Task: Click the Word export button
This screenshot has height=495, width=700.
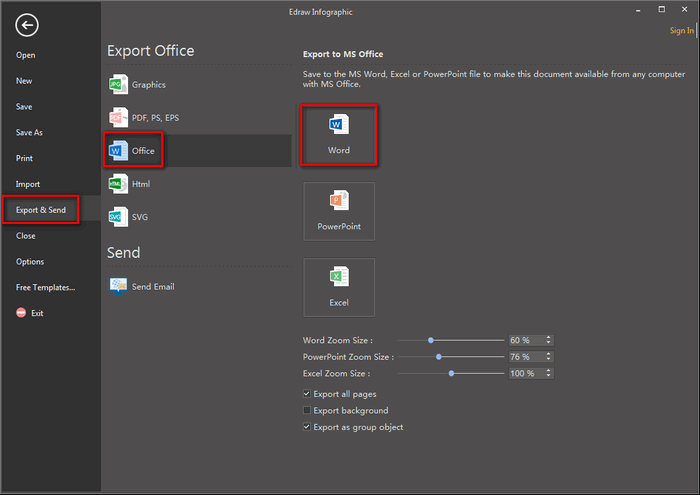Action: coord(339,135)
